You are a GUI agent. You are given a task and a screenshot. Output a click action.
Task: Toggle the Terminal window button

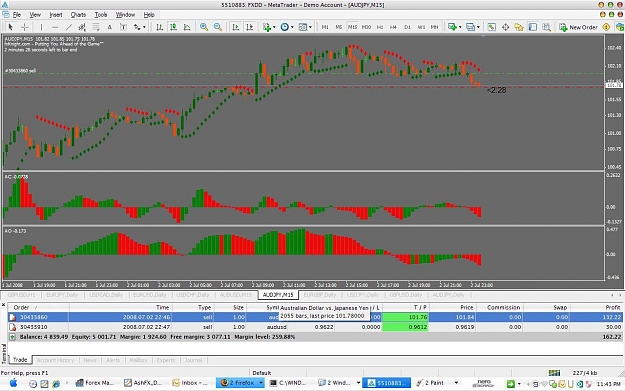point(533,27)
